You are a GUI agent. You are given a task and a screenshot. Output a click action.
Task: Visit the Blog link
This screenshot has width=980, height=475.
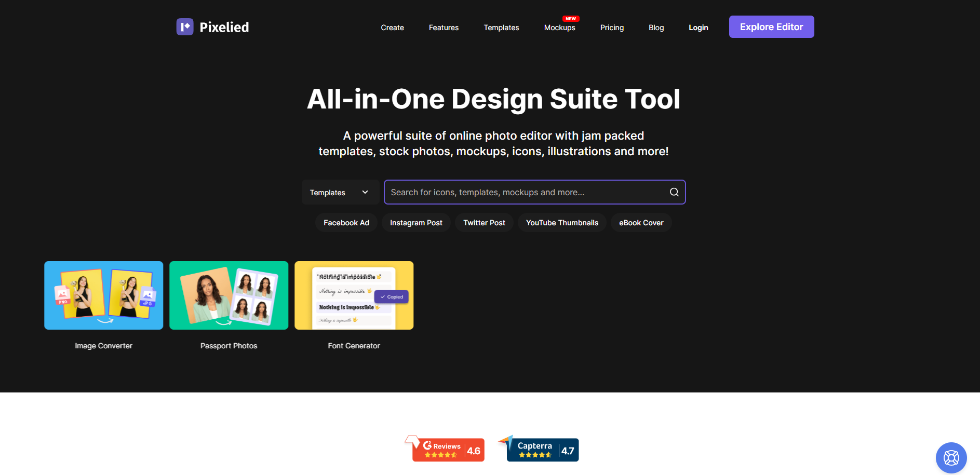[656, 28]
